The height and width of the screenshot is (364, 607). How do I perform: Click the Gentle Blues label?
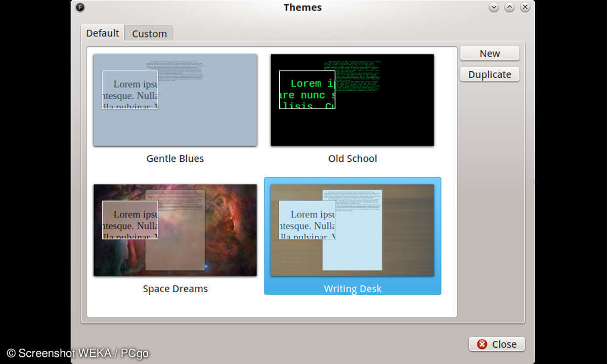(175, 158)
